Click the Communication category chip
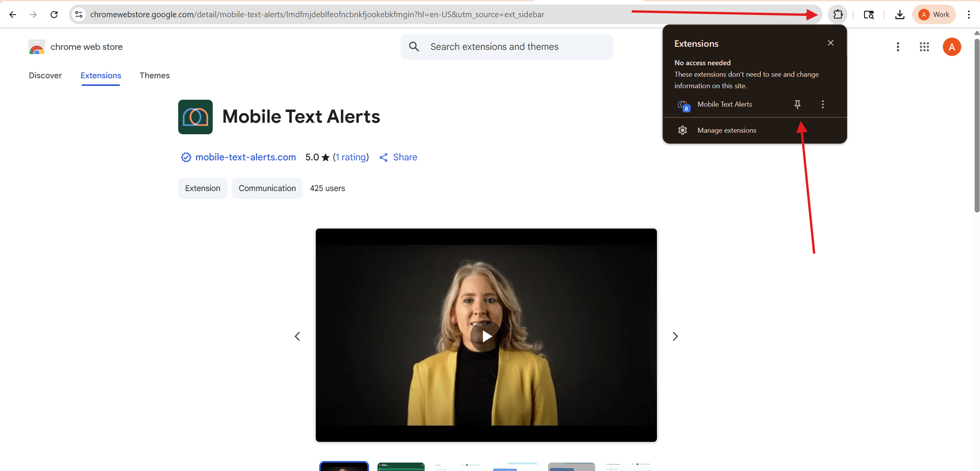The width and height of the screenshot is (980, 471). click(267, 188)
